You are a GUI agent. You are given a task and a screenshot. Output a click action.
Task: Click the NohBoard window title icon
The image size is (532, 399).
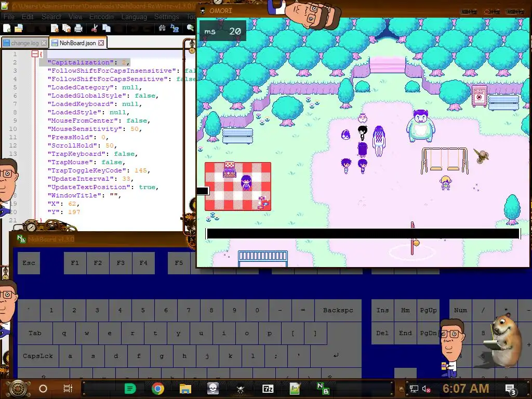click(21, 239)
